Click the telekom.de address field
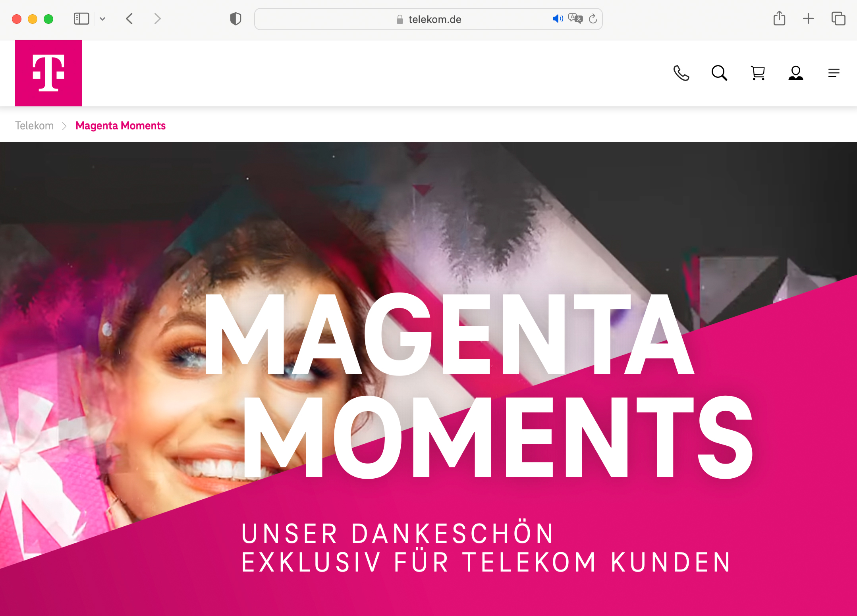 (x=428, y=19)
